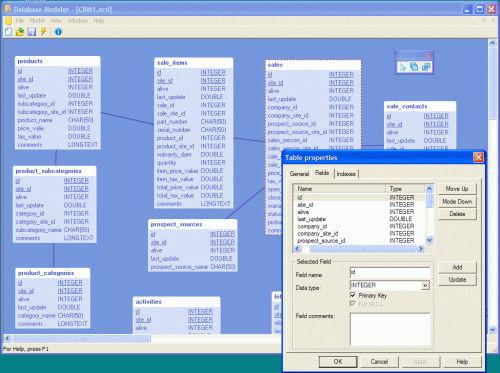Click the Update field button
Screen dimensions: 500x373
[457, 280]
